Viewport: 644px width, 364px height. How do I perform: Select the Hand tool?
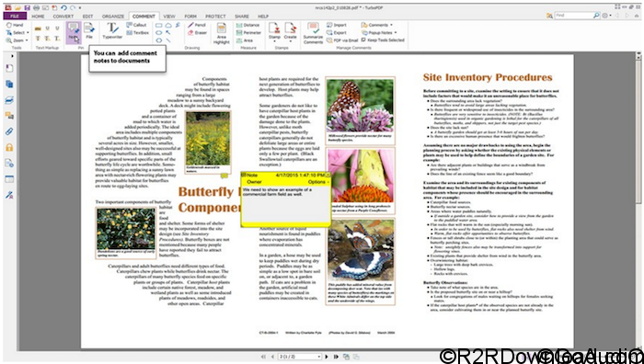(15, 25)
